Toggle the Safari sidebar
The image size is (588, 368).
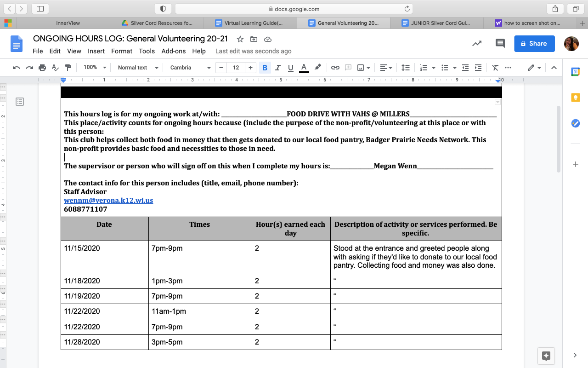[x=40, y=9]
